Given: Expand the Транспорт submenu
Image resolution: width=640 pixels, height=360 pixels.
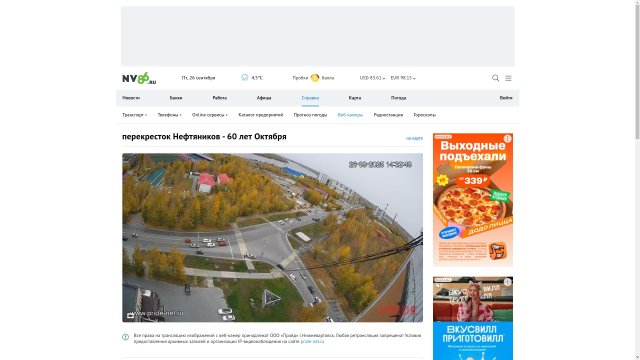Looking at the screenshot, I should (134, 115).
